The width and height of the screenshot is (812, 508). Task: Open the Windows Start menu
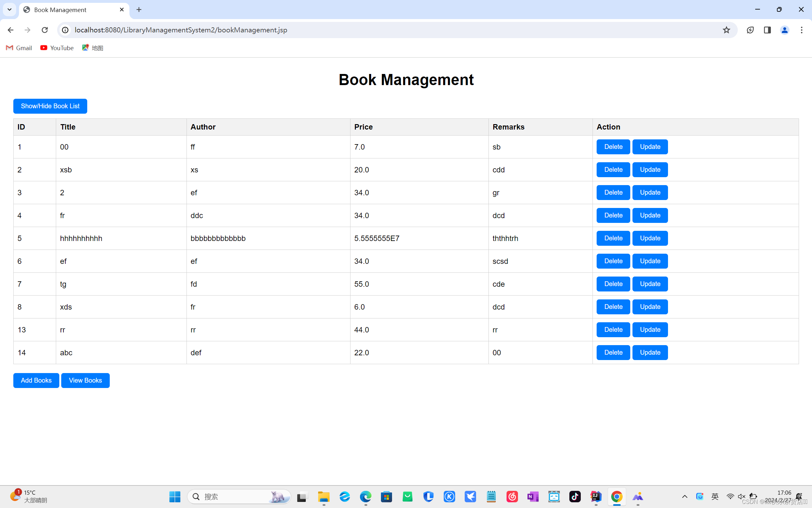(x=175, y=497)
